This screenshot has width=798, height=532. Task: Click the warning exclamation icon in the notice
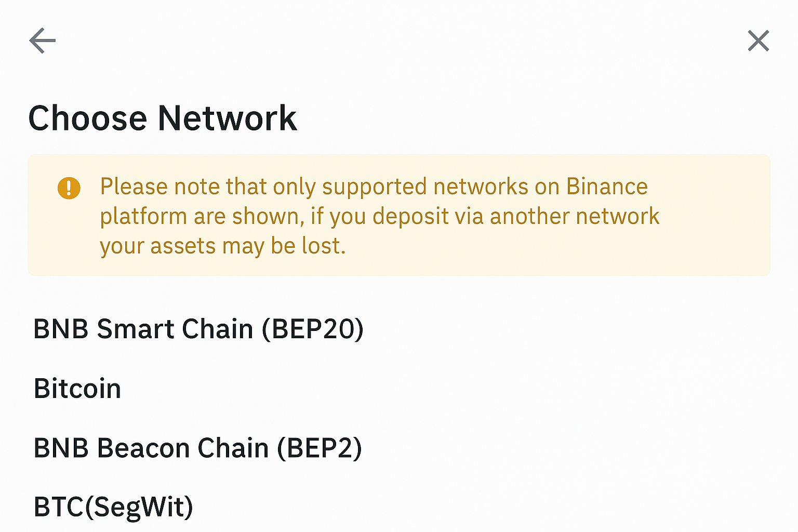click(69, 188)
